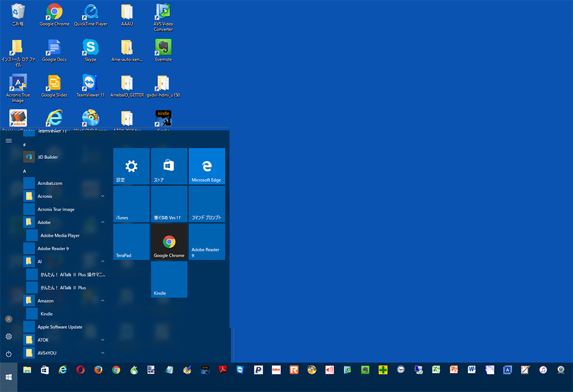Select gxdvi-hdmi_u150 folder on desktop
Viewport: 573px width, 392px height.
tap(163, 86)
